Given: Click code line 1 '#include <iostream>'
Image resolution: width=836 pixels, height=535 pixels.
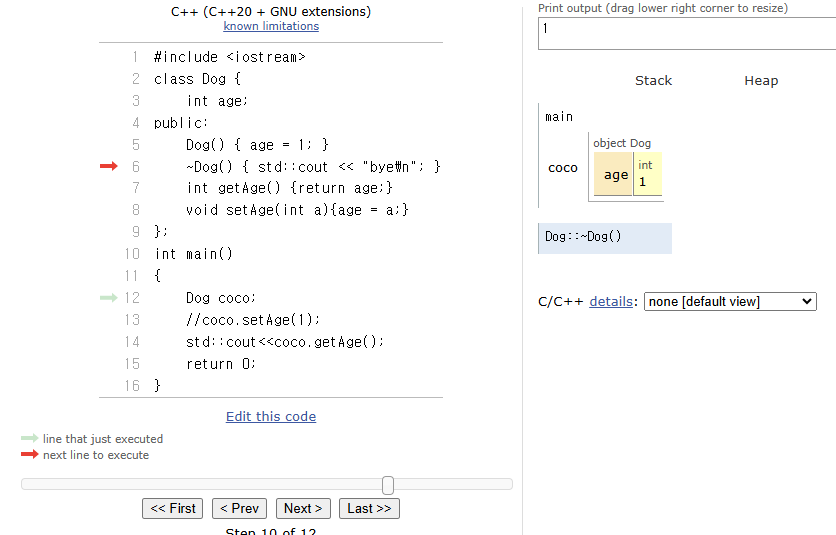Looking at the screenshot, I should (229, 57).
